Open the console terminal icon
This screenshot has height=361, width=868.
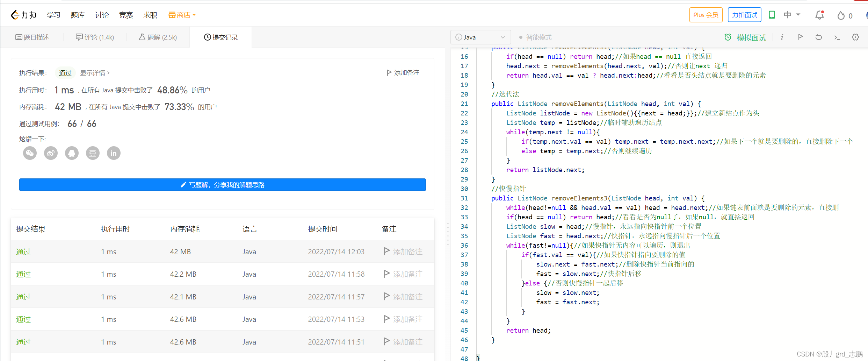tap(837, 37)
